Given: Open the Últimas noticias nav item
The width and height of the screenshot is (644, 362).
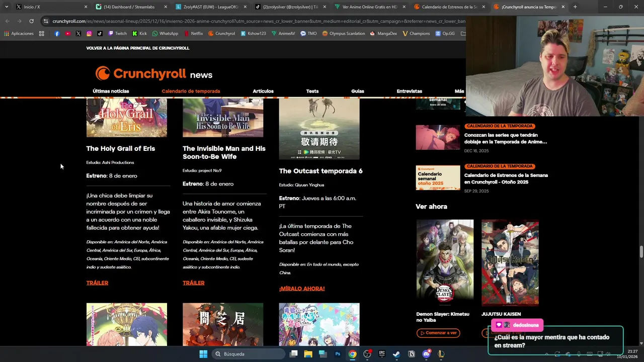Looking at the screenshot, I should coord(111,91).
